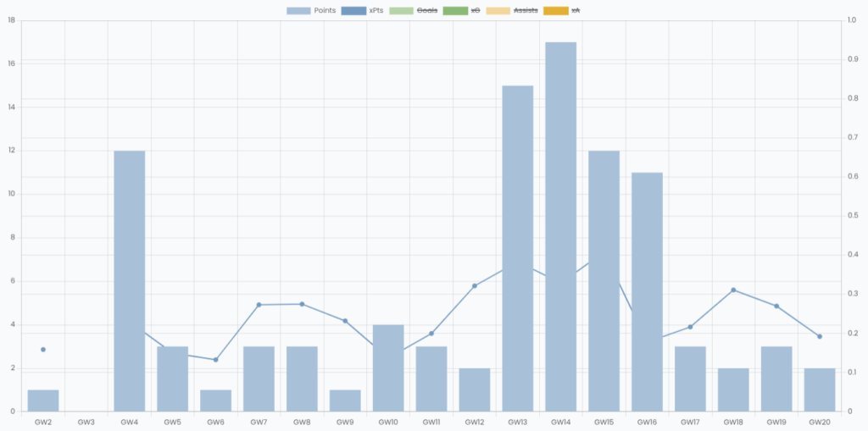Click the GW2 points bar
868x431 pixels.
tap(43, 401)
